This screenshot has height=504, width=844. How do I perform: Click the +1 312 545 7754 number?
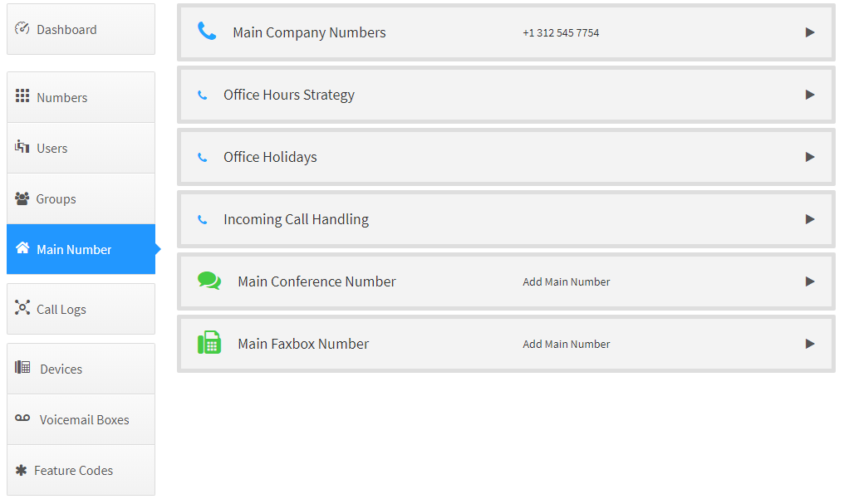coord(561,33)
